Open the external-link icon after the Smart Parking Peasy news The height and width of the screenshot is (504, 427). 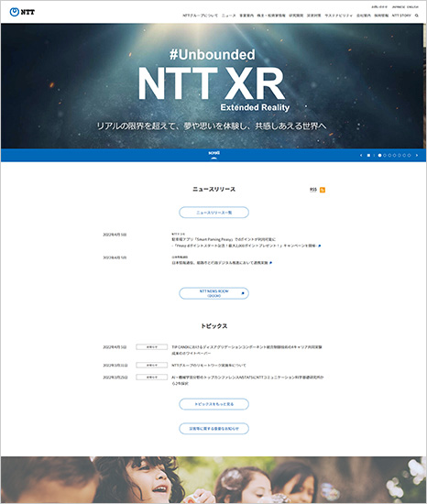[320, 246]
